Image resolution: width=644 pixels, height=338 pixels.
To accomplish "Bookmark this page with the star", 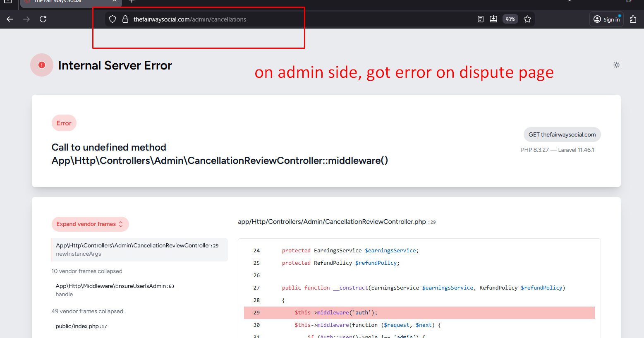I will 527,19.
